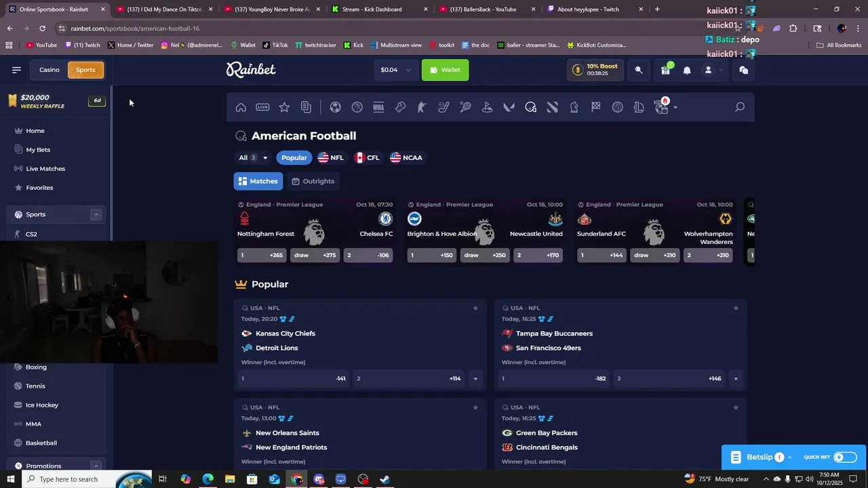Bet Nottingham Forest at +265

pos(261,256)
